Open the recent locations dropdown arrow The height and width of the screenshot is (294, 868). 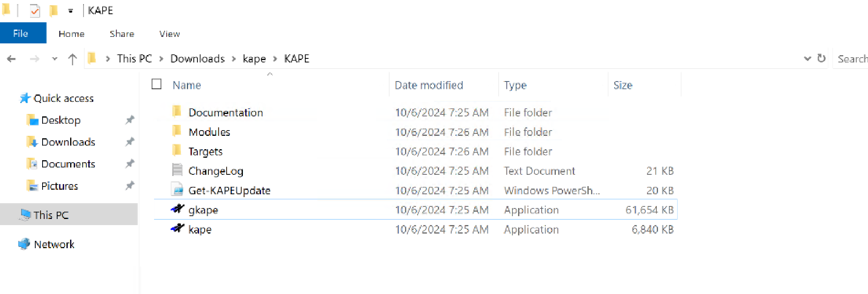point(55,59)
